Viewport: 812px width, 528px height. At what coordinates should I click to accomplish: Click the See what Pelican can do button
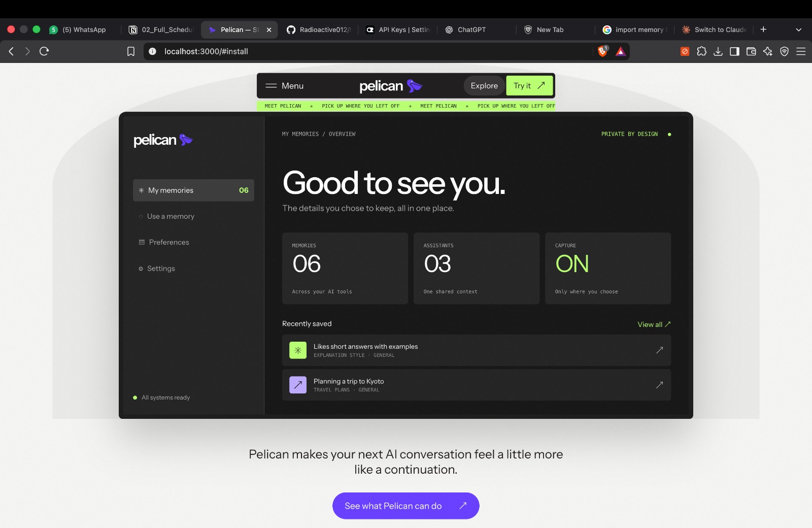click(406, 506)
